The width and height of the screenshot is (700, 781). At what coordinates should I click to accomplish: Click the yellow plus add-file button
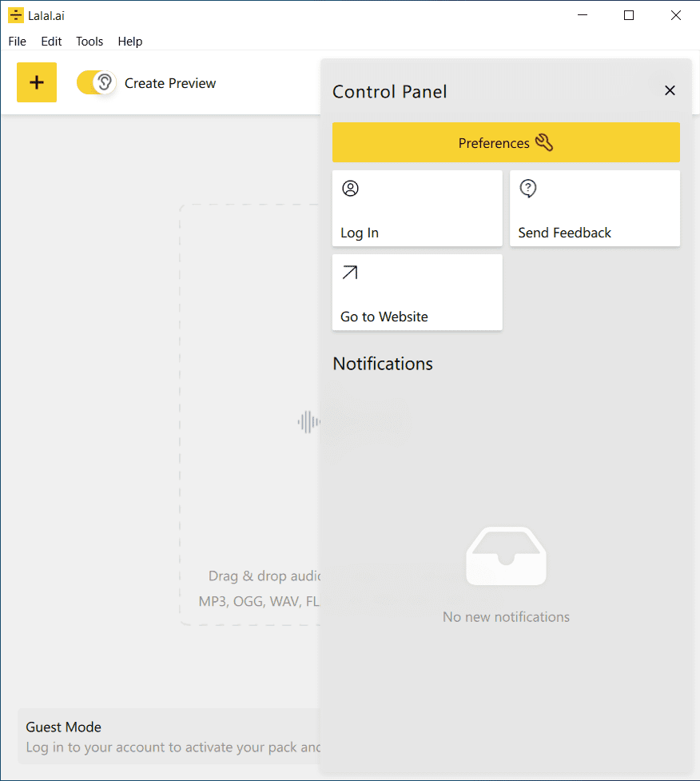click(x=37, y=82)
